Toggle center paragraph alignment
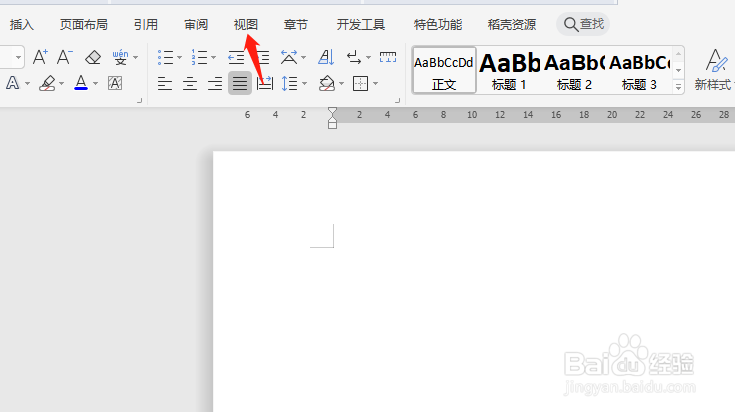 click(190, 83)
